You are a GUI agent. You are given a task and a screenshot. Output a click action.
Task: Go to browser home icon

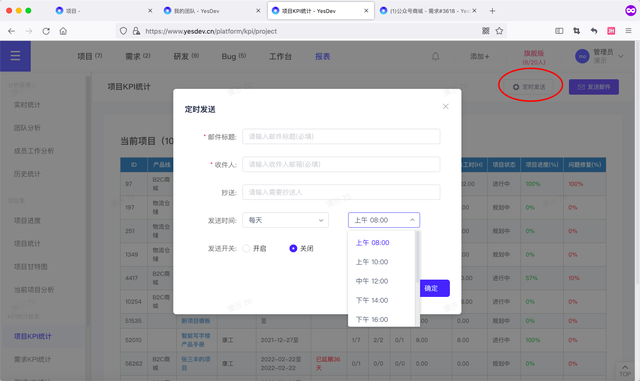[63, 31]
